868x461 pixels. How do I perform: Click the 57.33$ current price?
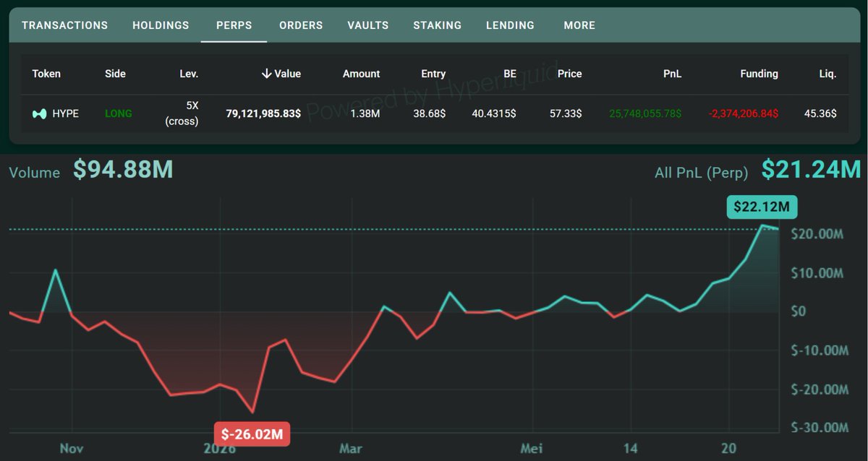pyautogui.click(x=566, y=114)
